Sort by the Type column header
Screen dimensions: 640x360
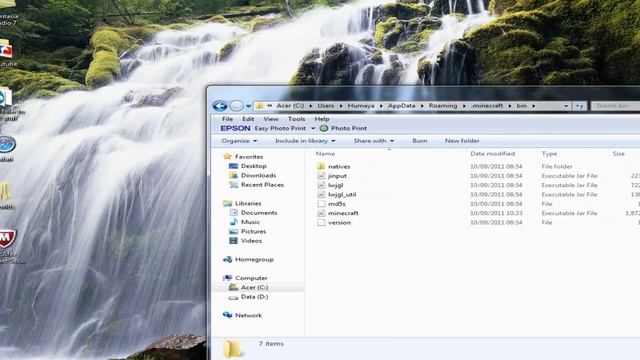[549, 153]
